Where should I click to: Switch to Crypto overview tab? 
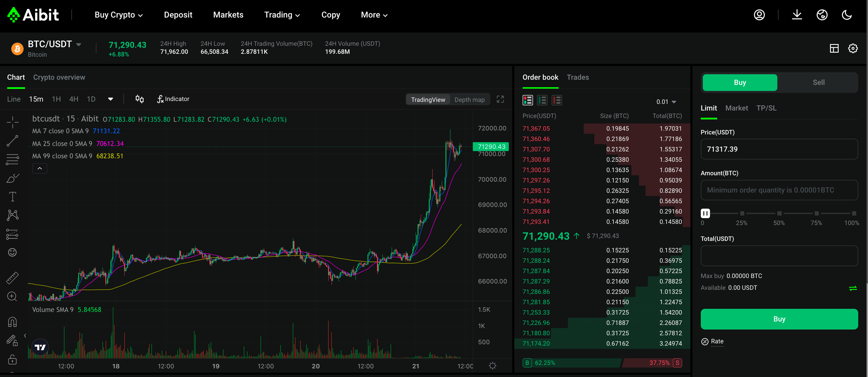(59, 77)
